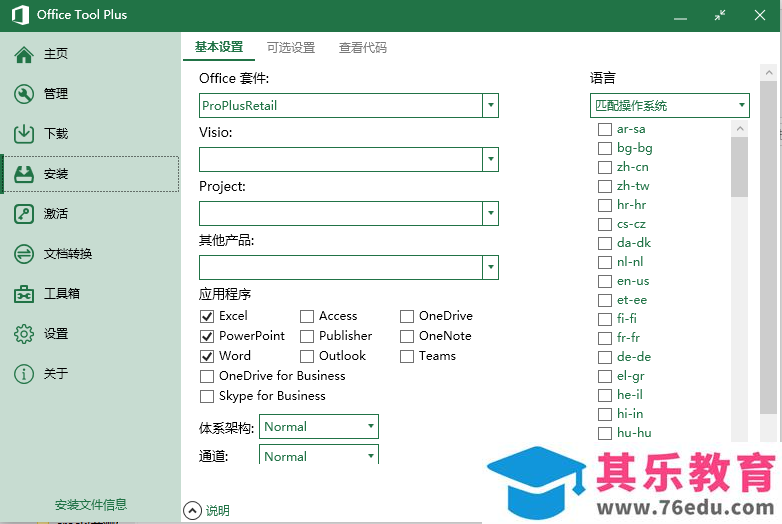The height and width of the screenshot is (524, 782).
Task: Open the 关于 sidebar label
Action: click(56, 373)
